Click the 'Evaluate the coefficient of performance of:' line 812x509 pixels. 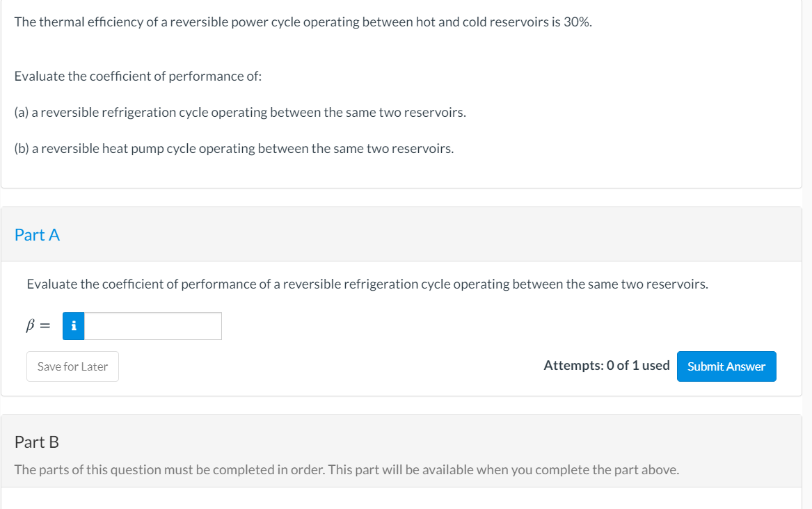(x=138, y=76)
